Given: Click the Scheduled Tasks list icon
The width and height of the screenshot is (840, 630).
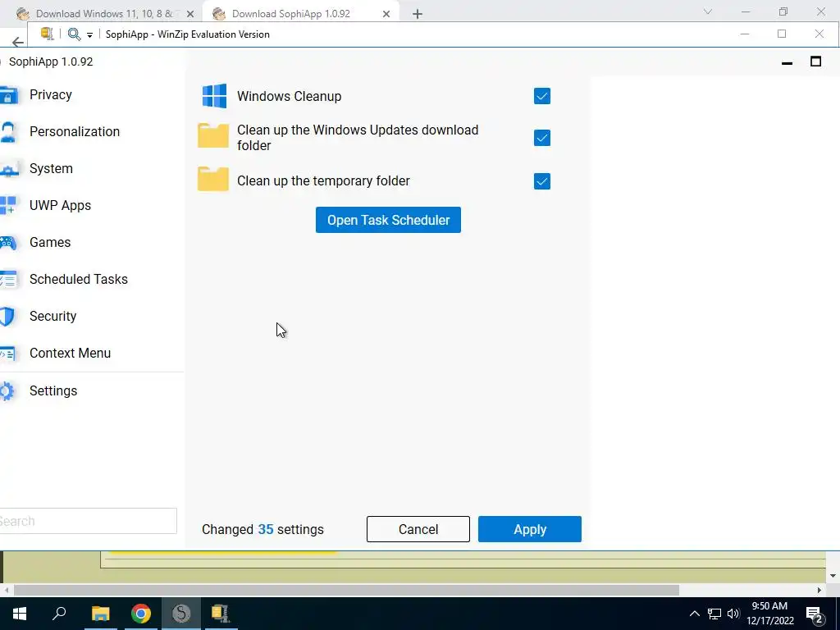Looking at the screenshot, I should pyautogui.click(x=8, y=280).
